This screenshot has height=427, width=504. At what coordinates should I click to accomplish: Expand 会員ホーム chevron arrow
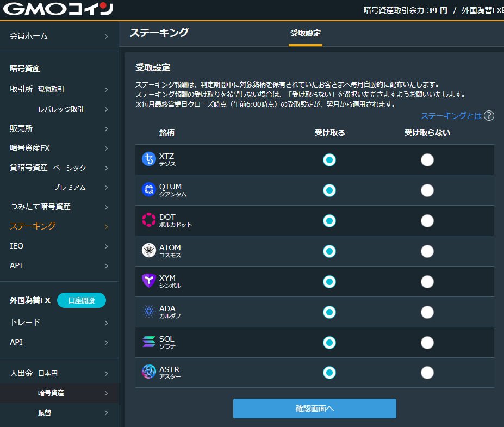click(107, 36)
